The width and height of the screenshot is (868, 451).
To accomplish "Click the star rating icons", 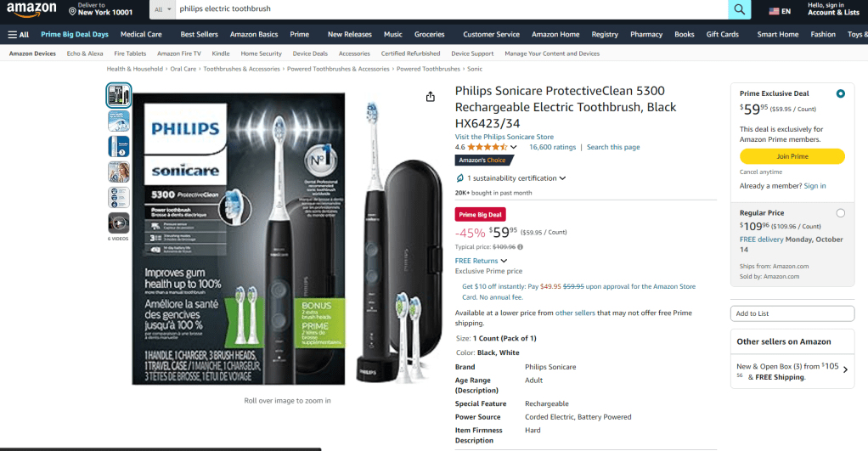I will (488, 147).
